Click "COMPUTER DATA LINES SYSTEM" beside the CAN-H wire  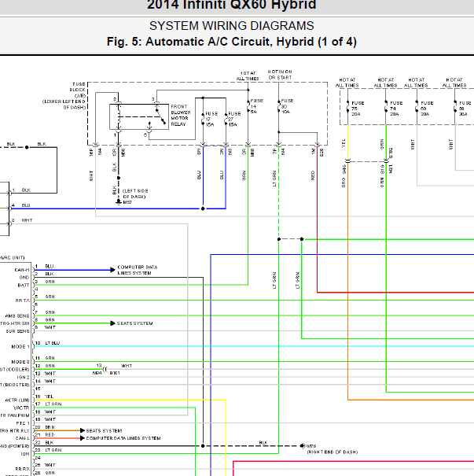[x=138, y=270]
